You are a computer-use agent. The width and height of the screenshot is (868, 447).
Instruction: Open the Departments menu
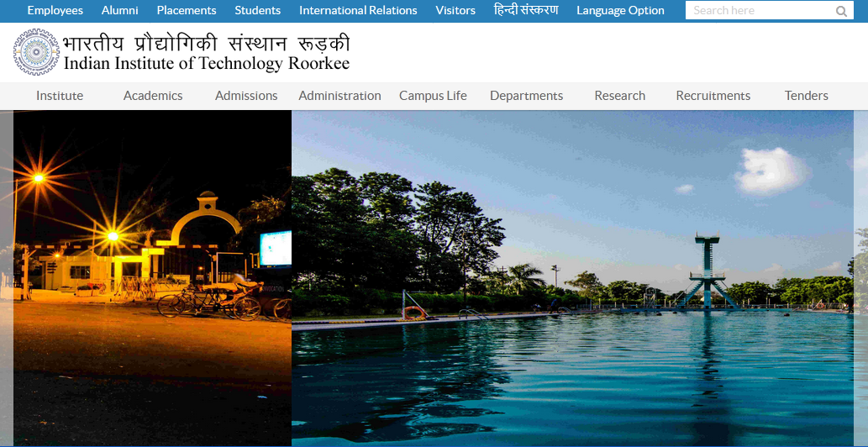[x=527, y=96]
